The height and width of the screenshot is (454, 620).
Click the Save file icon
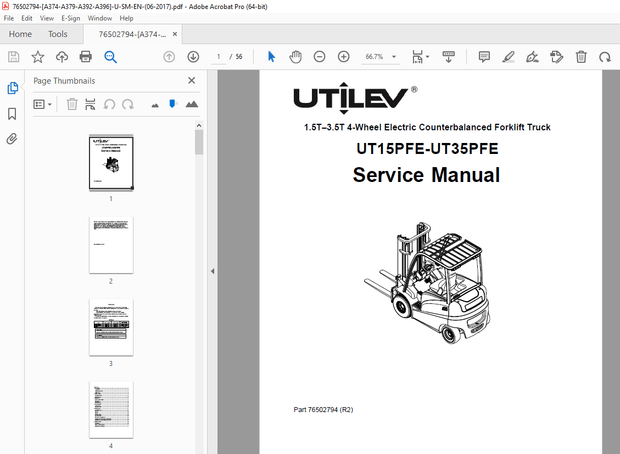[13, 57]
